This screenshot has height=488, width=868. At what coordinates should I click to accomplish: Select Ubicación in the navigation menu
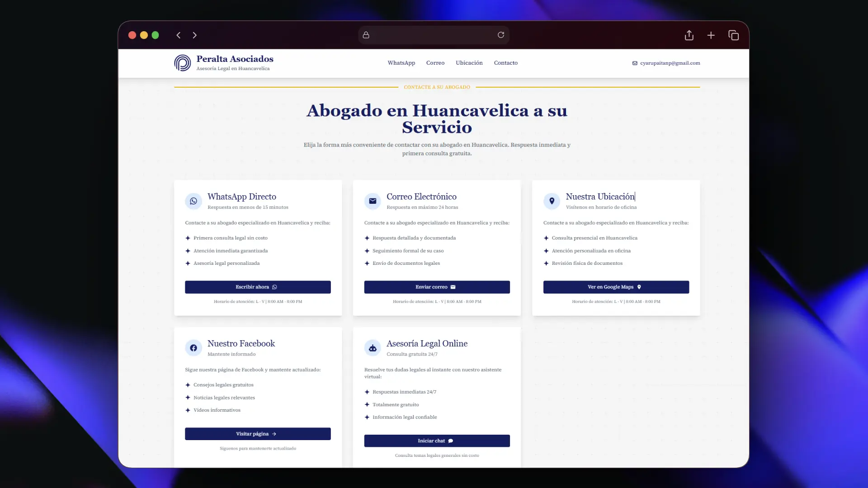pyautogui.click(x=469, y=63)
